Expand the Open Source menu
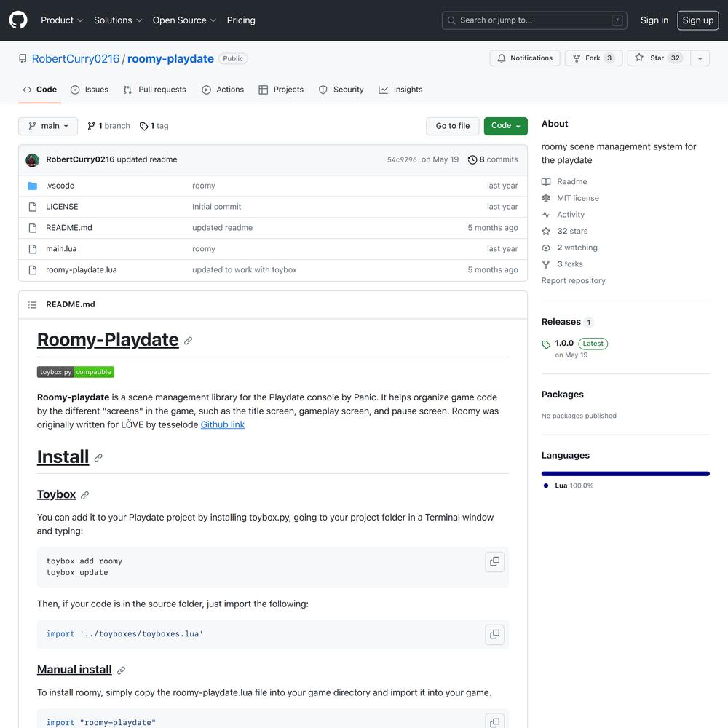This screenshot has height=728, width=728. tap(184, 20)
